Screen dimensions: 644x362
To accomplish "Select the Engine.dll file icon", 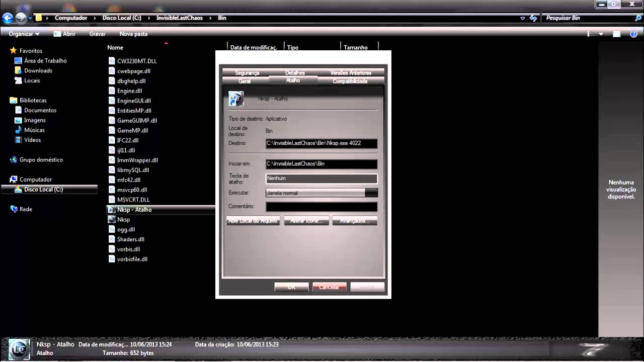I will click(x=112, y=91).
